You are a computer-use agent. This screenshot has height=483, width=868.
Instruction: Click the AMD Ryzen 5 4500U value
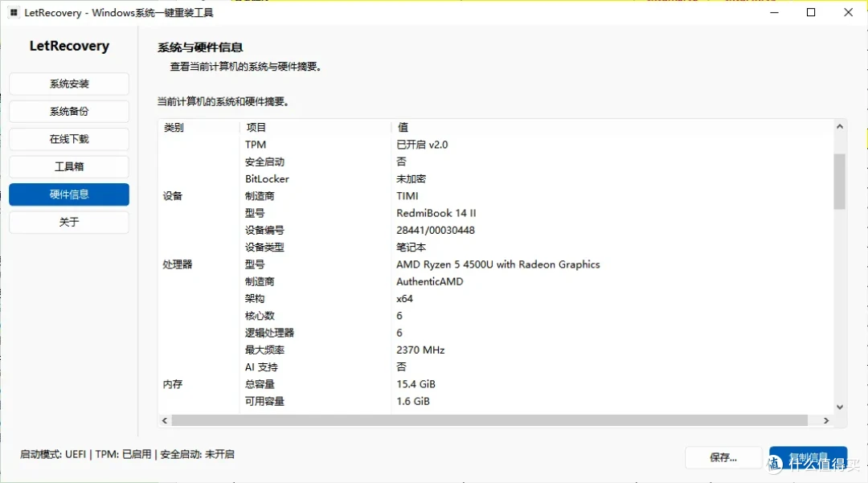498,264
